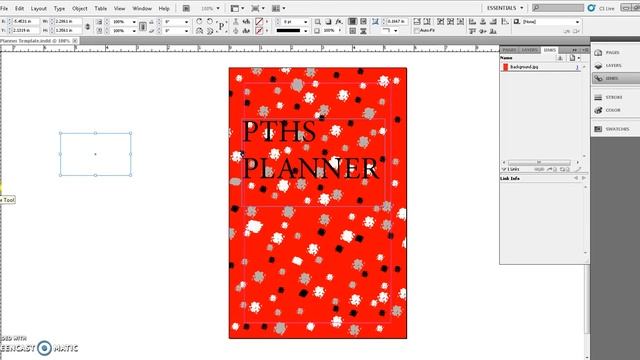Select the LINKS tab in panel

(549, 50)
